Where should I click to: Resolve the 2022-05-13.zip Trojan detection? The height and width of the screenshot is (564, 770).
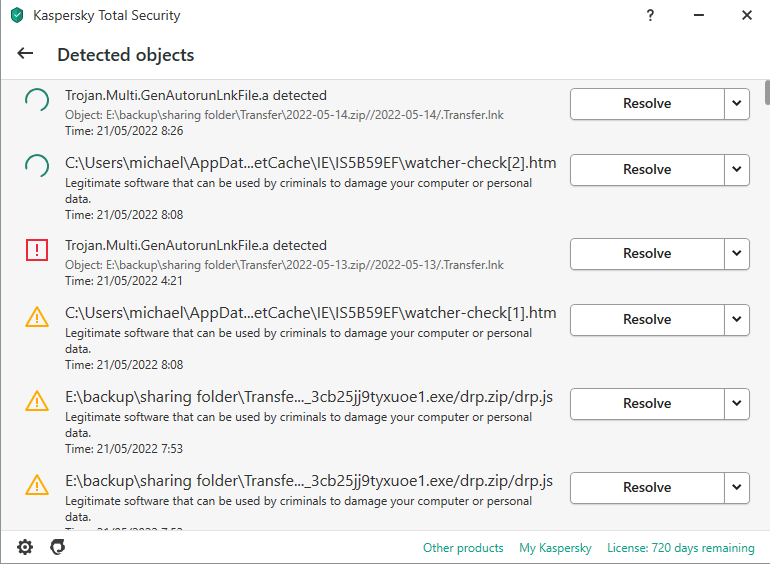[x=647, y=253]
